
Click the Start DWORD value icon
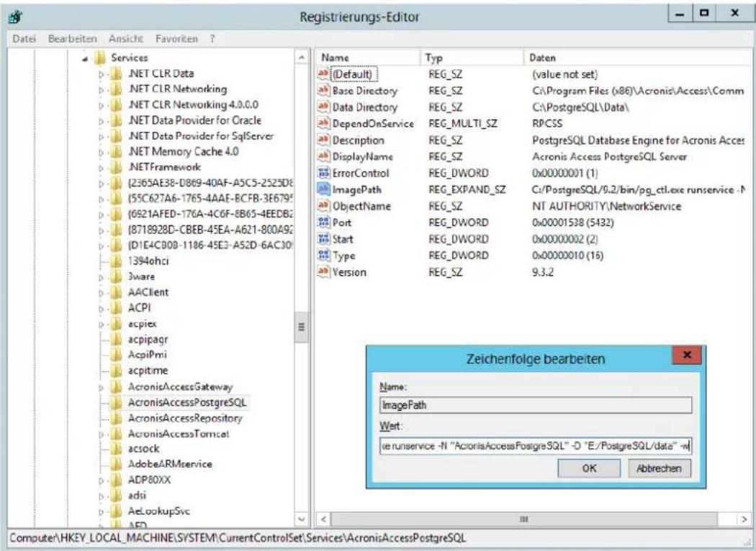323,239
